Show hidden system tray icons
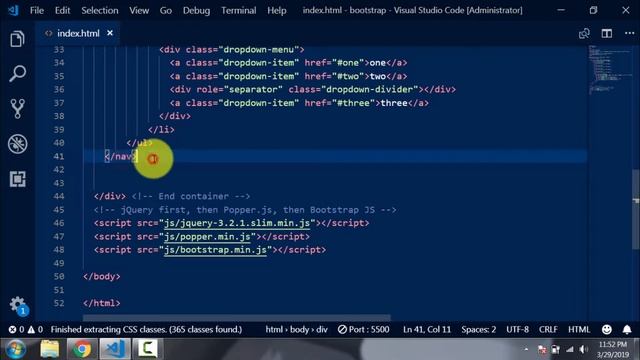This screenshot has width=640, height=360. (526, 349)
